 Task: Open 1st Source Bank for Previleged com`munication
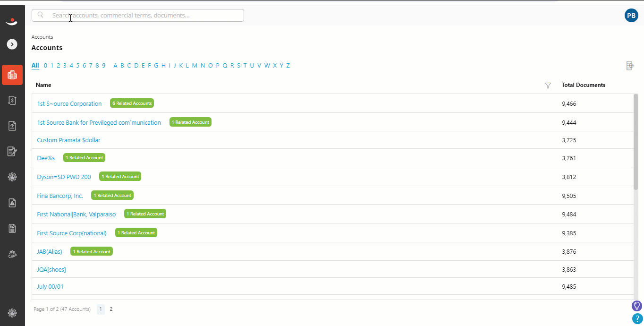coord(99,123)
